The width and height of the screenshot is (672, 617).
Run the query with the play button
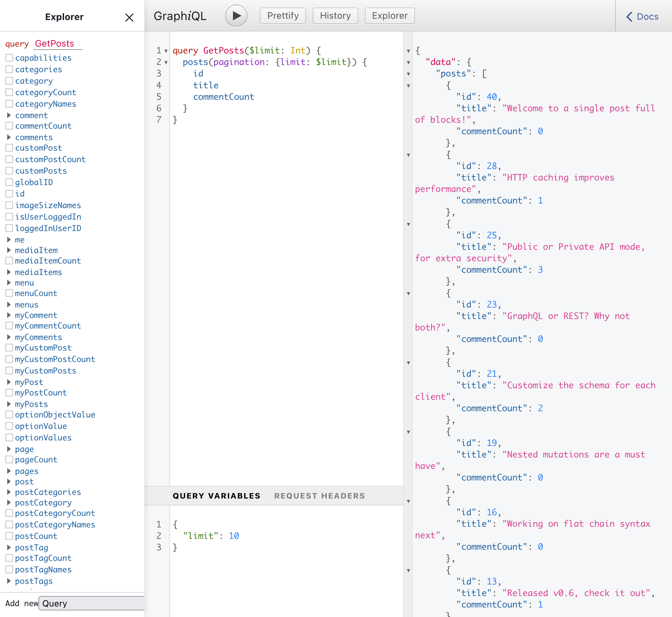(236, 16)
